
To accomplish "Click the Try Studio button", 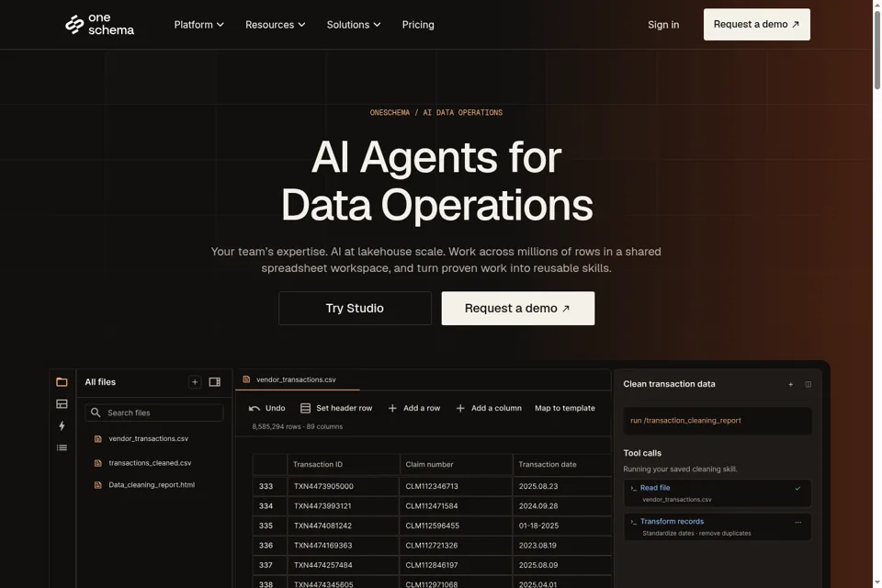I will [x=355, y=309].
